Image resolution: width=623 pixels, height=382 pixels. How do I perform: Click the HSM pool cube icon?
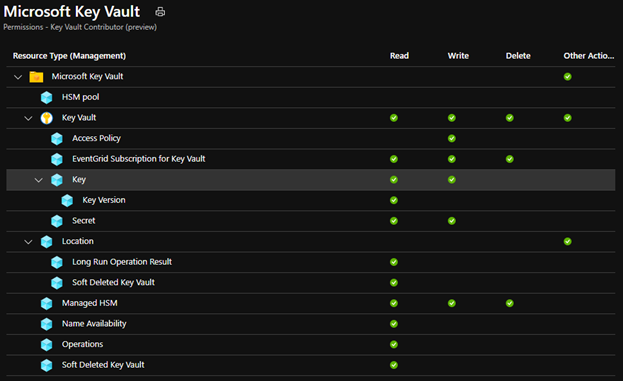(46, 97)
